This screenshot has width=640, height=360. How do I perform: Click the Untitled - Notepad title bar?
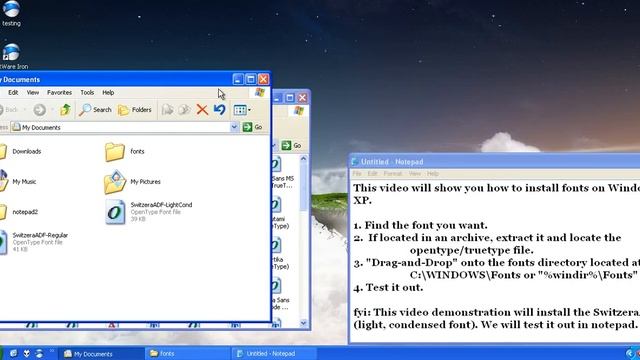click(x=495, y=162)
